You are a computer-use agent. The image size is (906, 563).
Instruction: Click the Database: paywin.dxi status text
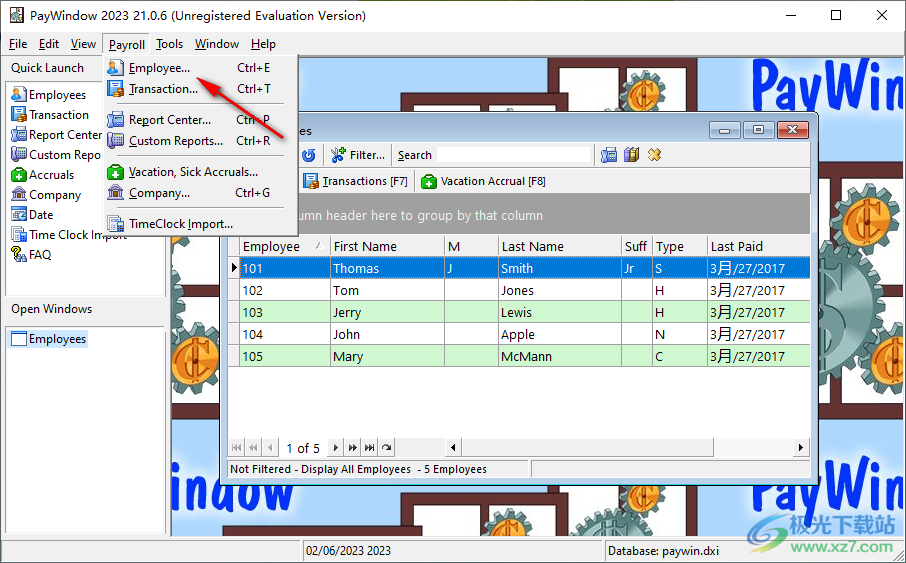664,551
